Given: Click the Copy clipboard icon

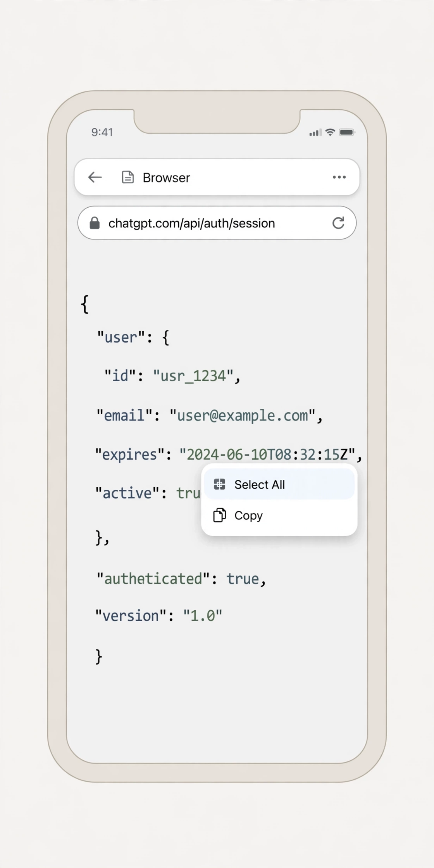Looking at the screenshot, I should tap(219, 515).
